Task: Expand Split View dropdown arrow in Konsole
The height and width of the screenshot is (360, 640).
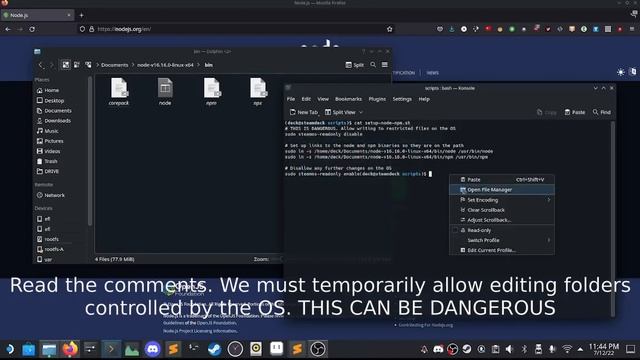Action: (361, 112)
